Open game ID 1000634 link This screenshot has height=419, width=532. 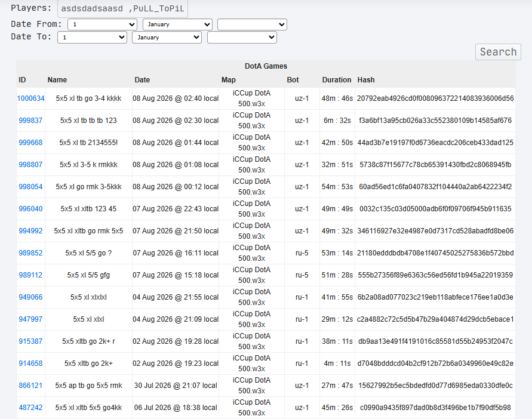(x=30, y=98)
